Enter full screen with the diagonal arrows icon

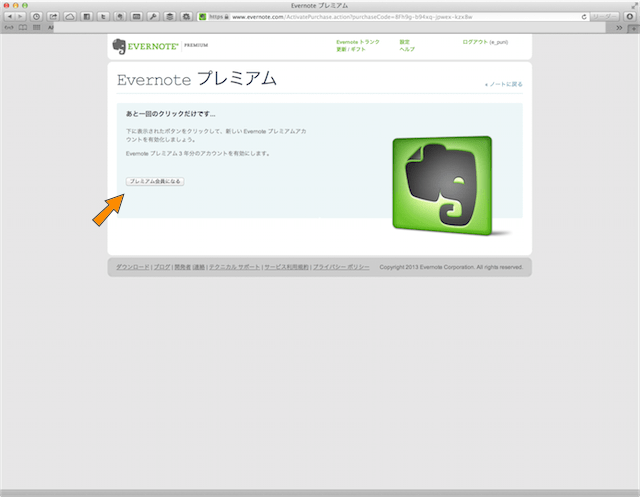635,5
